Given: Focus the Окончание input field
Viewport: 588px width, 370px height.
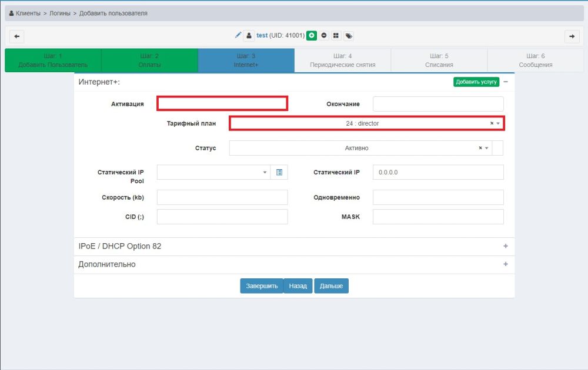Looking at the screenshot, I should tap(438, 104).
